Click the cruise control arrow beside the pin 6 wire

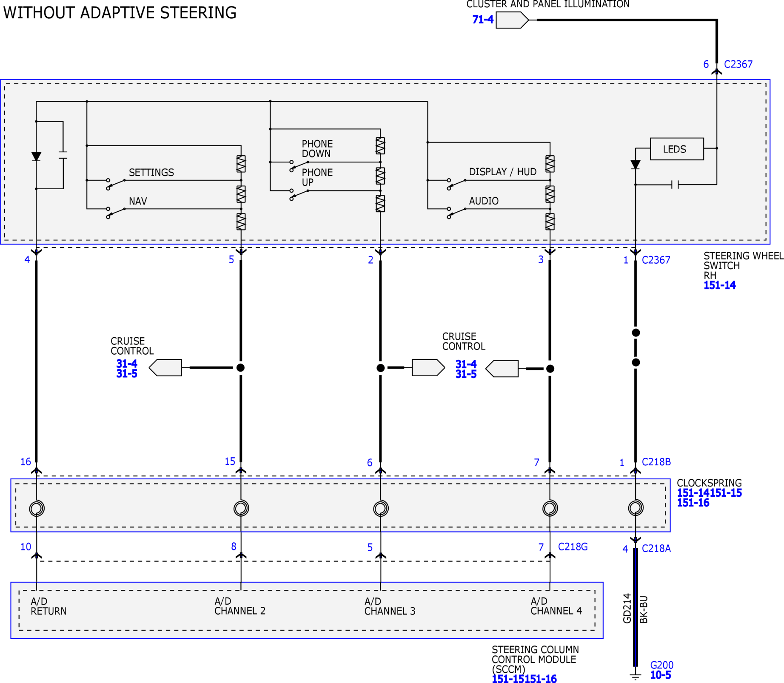click(x=428, y=368)
